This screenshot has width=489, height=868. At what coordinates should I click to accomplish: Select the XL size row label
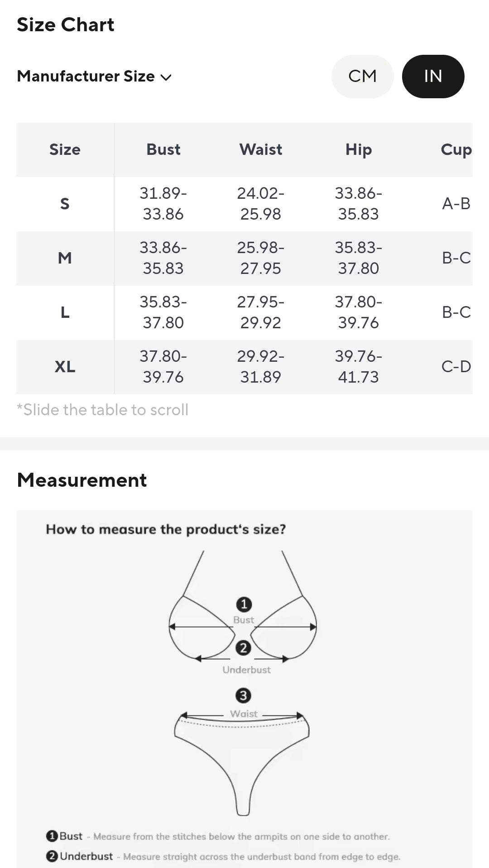(65, 367)
